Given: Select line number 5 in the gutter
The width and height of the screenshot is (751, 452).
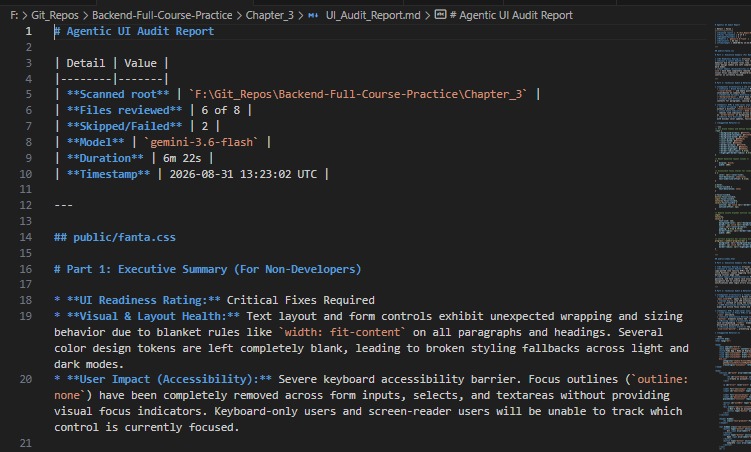Looking at the screenshot, I should pyautogui.click(x=29, y=94).
